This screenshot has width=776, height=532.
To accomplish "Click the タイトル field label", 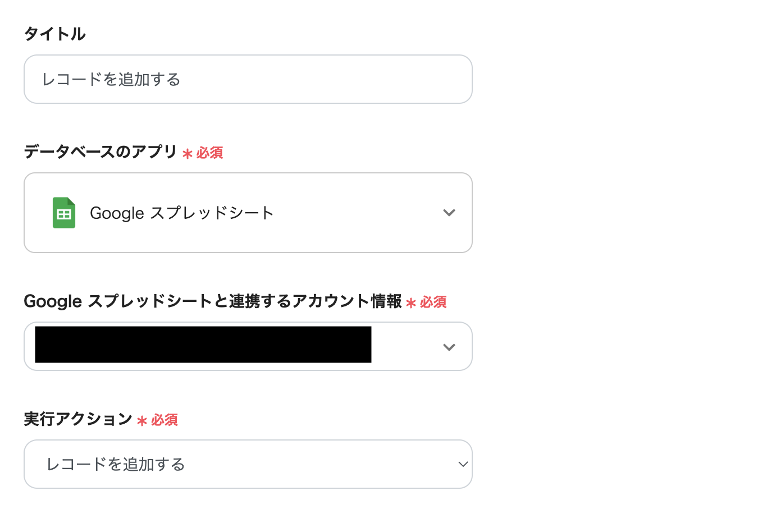I will [x=54, y=34].
